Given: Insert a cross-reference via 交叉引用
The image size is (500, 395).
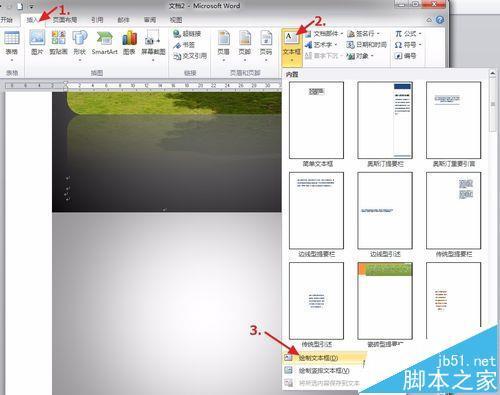Looking at the screenshot, I should 190,56.
